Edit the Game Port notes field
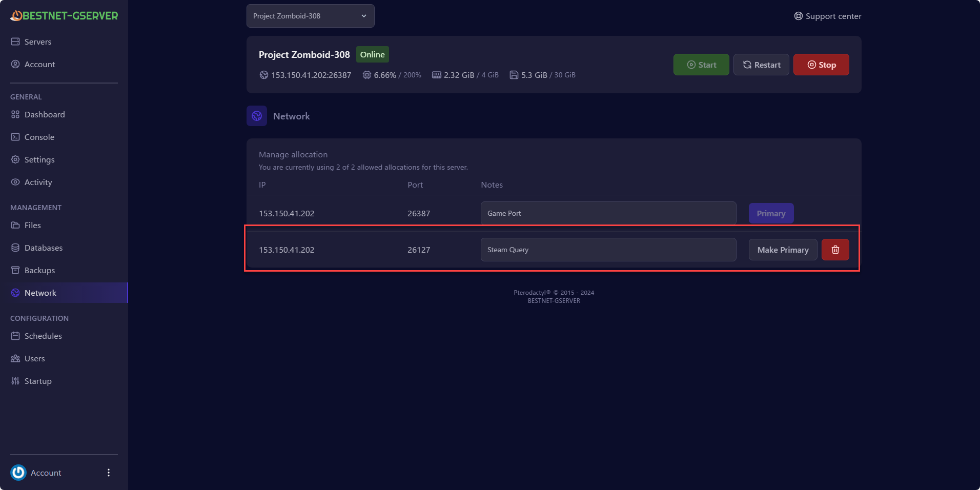980x490 pixels. tap(608, 213)
